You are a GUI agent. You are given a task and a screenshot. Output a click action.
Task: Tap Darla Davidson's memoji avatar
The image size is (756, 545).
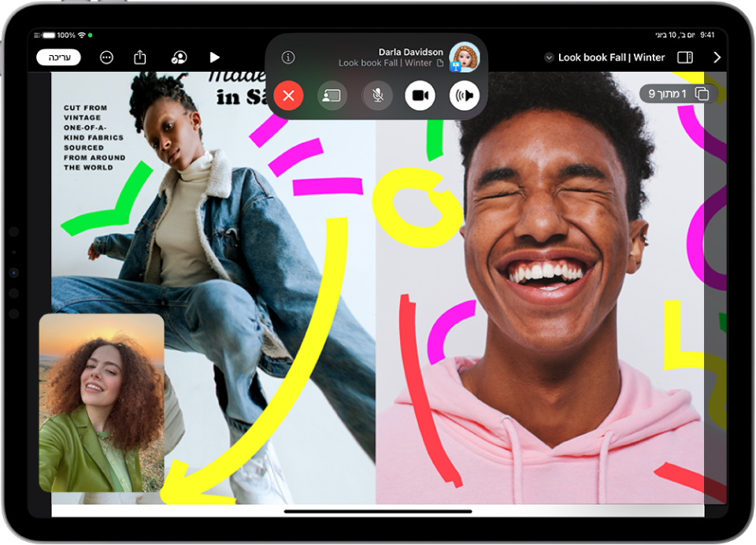coord(465,57)
